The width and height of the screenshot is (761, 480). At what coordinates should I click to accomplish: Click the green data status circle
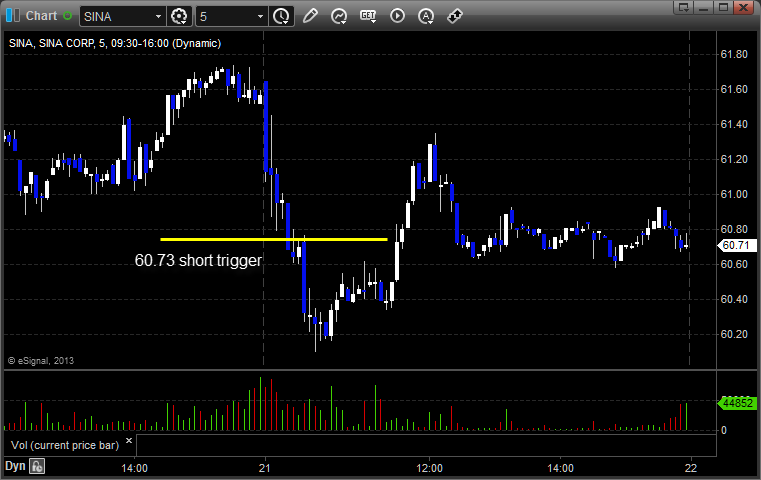click(x=67, y=16)
